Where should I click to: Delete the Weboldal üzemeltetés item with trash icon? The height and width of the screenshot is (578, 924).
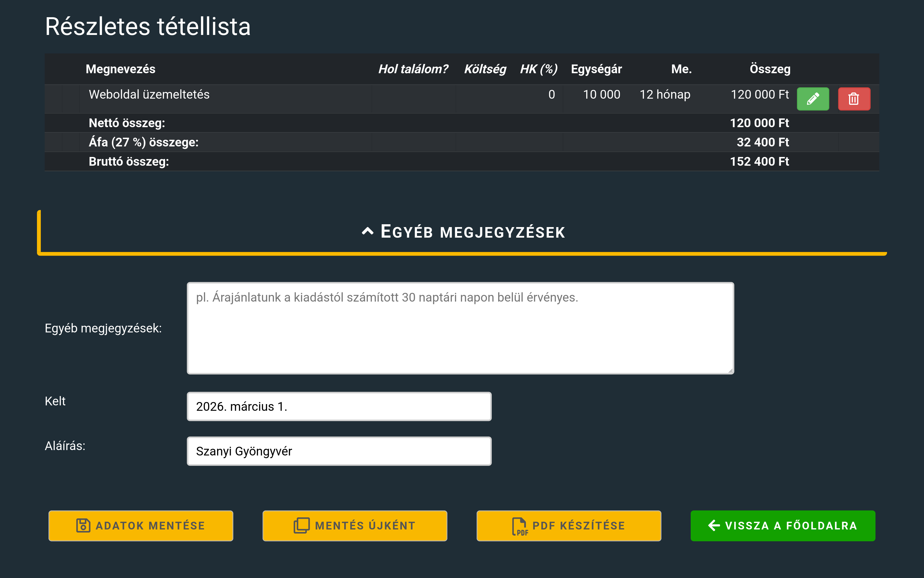tap(854, 99)
